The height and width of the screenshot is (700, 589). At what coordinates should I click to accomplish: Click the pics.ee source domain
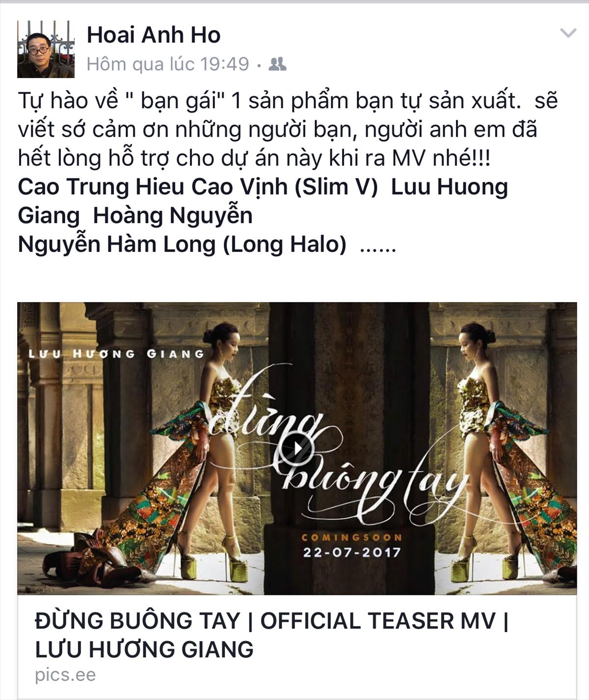[x=65, y=675]
